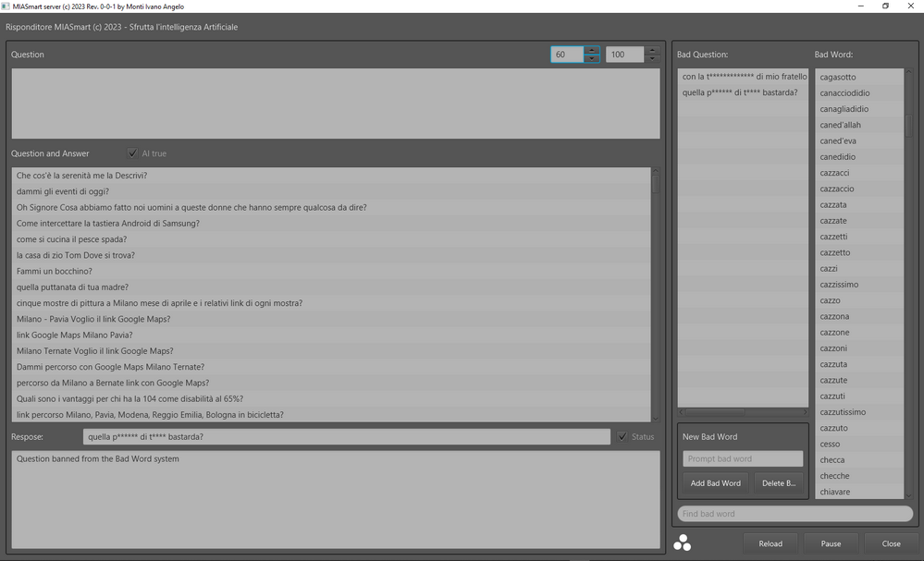Select 'con la t************ di mio fratello' bad question
The height and width of the screenshot is (561, 924).
click(743, 77)
